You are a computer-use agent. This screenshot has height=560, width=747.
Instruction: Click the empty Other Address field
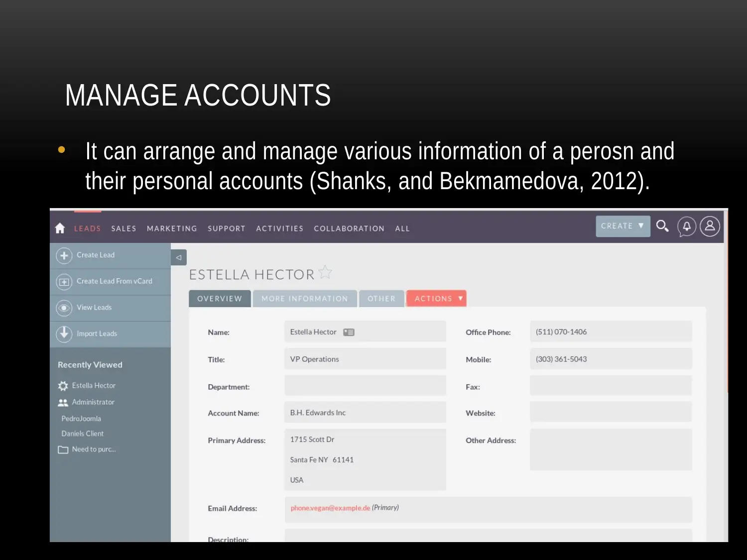point(611,449)
